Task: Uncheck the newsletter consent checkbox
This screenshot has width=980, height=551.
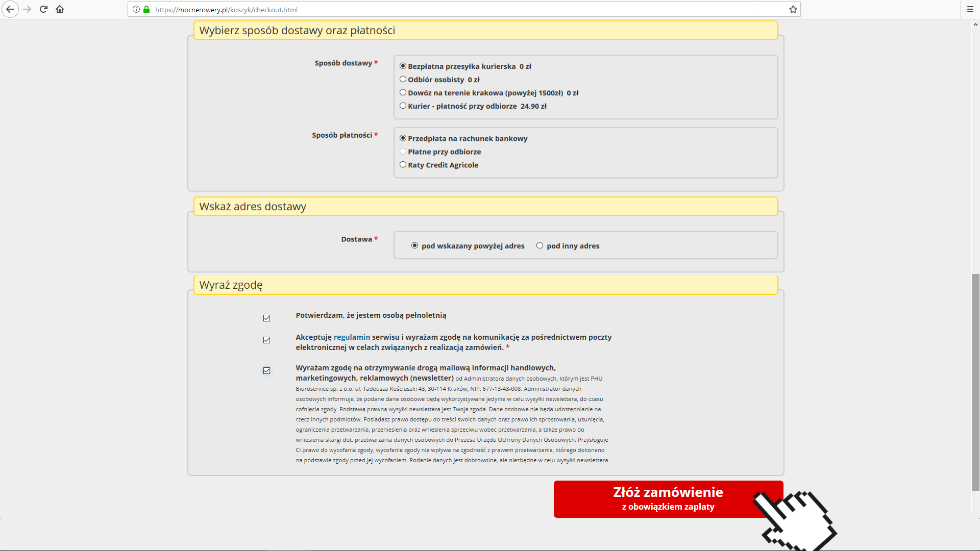Action: coord(266,370)
